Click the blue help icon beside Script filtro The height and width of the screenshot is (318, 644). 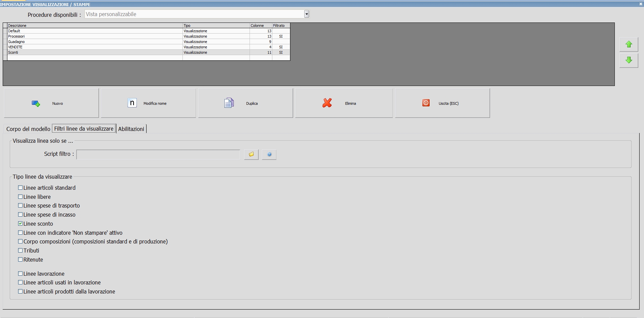pos(269,154)
